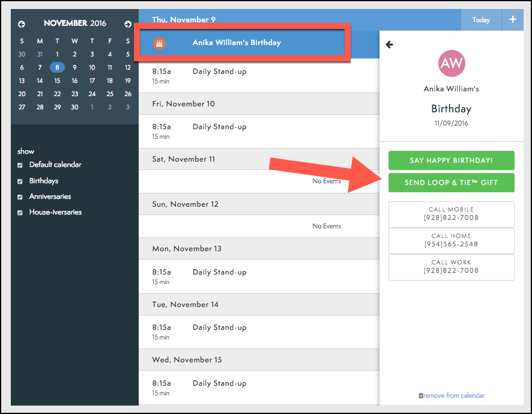Go to next month in mini calendar
Image resolution: width=532 pixels, height=414 pixels.
(127, 24)
